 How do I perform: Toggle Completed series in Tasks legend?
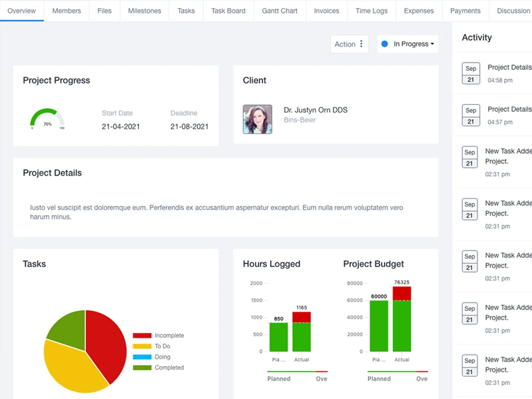click(158, 368)
